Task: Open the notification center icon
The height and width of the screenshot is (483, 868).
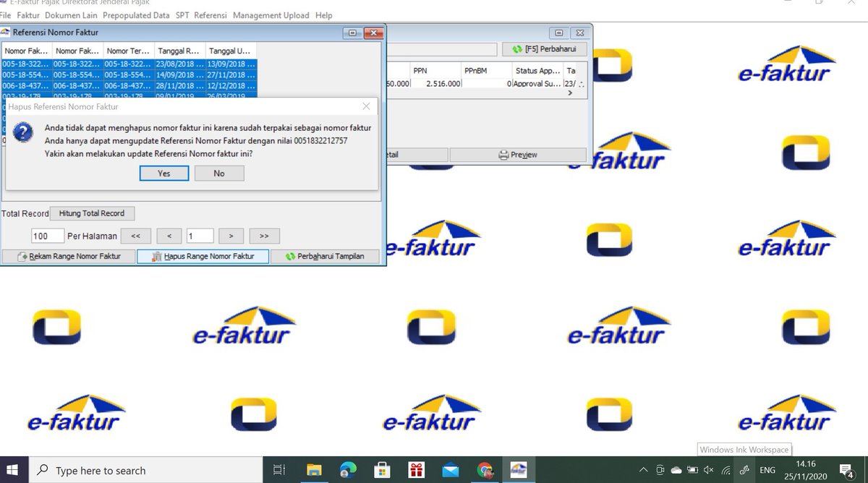Action: [848, 470]
